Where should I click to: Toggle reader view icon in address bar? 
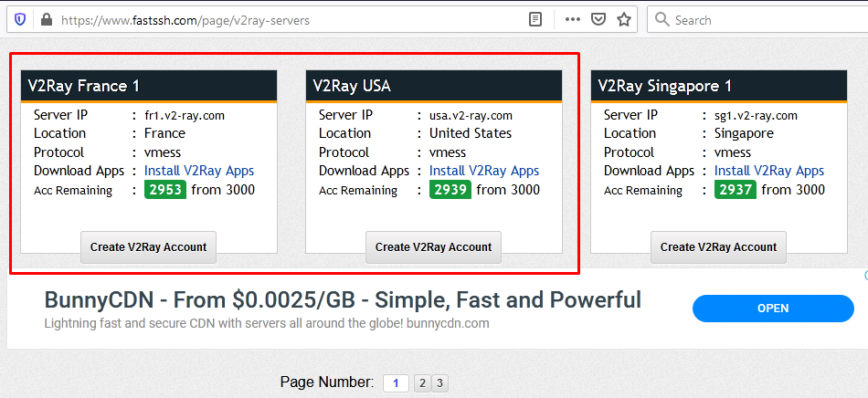coord(535,20)
